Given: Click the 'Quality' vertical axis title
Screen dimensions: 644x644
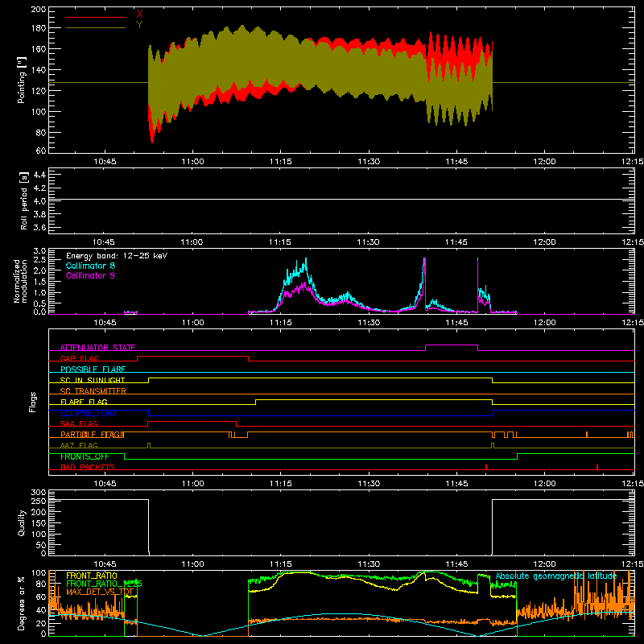Looking at the screenshot, I should 22,522.
